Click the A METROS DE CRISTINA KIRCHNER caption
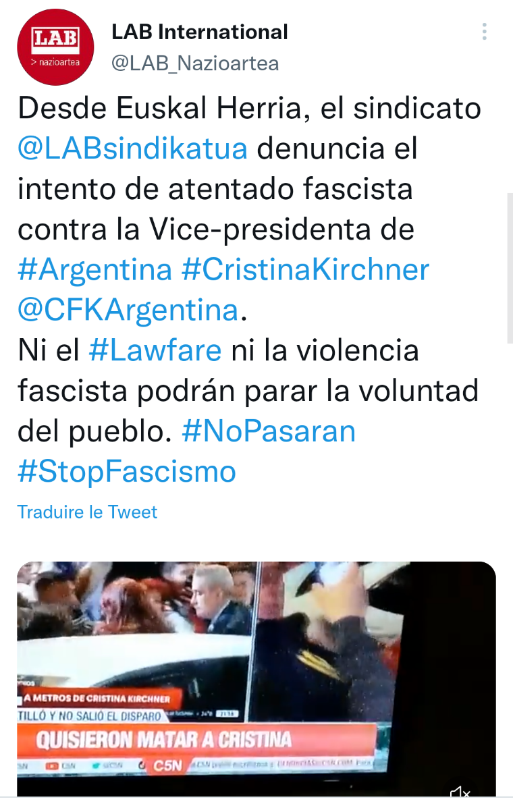The width and height of the screenshot is (513, 812). click(x=95, y=698)
